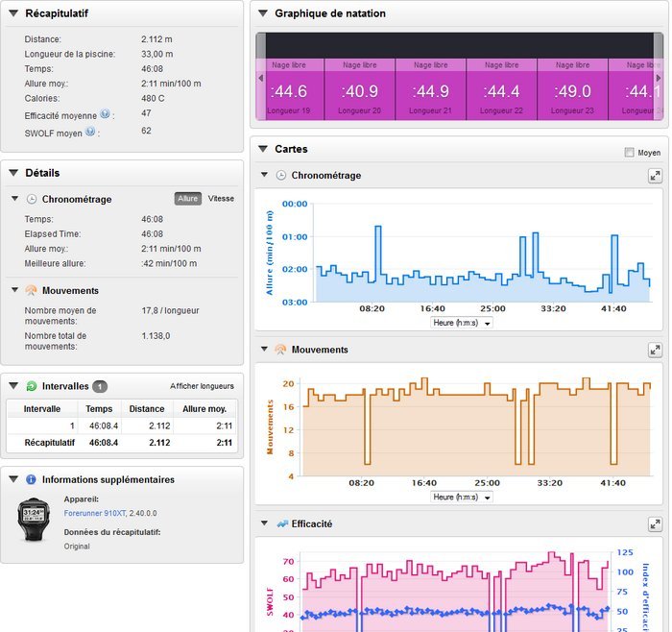Collapse the Cartes panel
This screenshot has height=632, width=672.
coord(263,149)
